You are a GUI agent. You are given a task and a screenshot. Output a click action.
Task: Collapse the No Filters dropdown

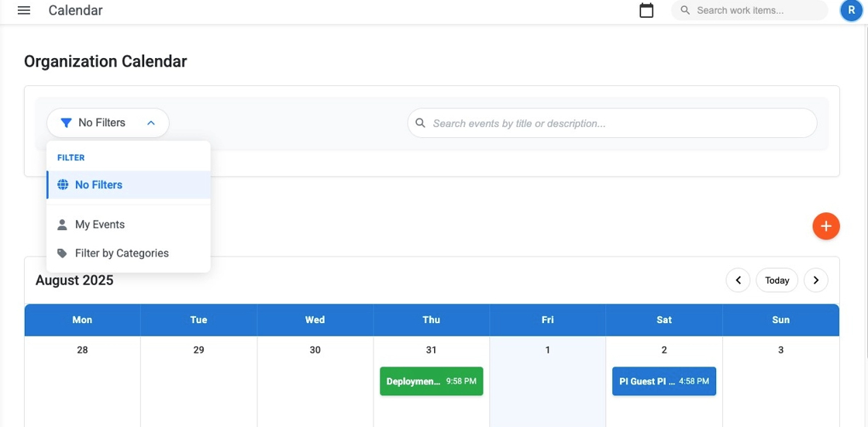151,123
